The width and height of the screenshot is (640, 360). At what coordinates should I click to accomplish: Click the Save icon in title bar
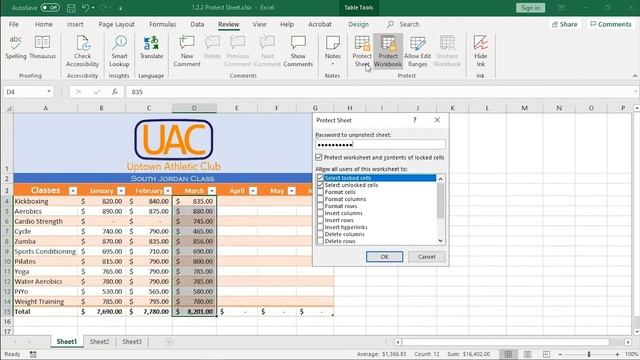click(x=71, y=8)
